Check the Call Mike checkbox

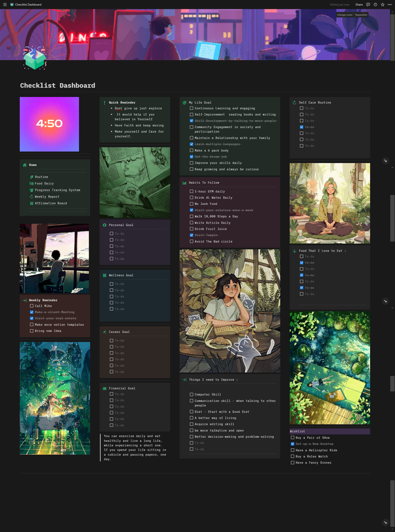(x=31, y=306)
